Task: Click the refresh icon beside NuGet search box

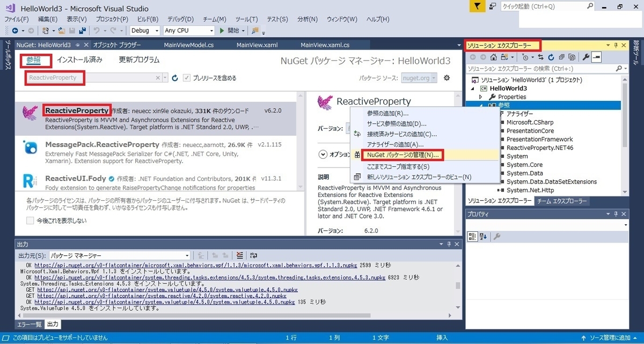Action: (174, 78)
